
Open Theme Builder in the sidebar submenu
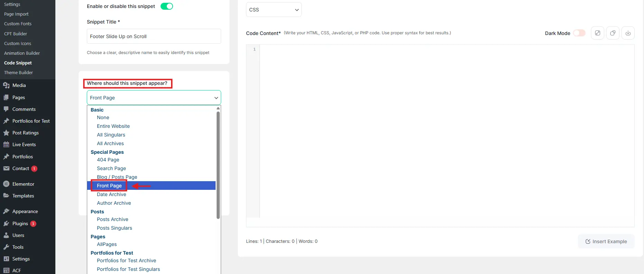pos(18,72)
